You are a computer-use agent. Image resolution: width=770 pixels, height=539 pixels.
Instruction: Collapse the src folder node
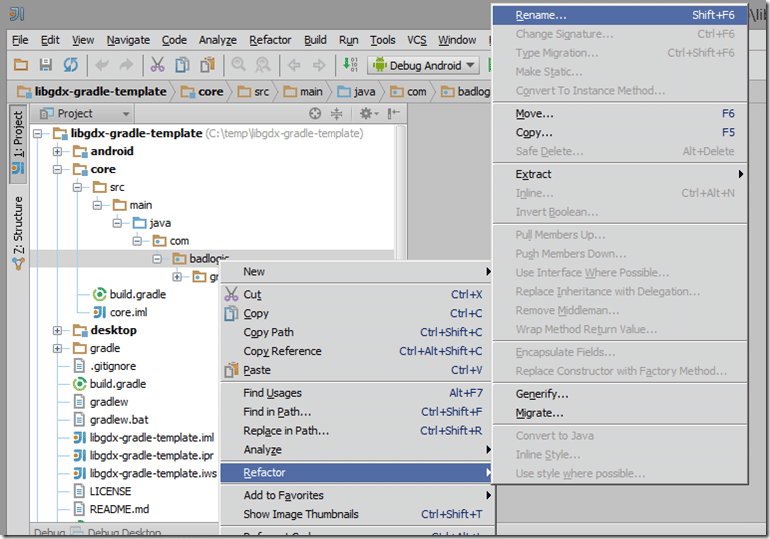click(x=77, y=188)
